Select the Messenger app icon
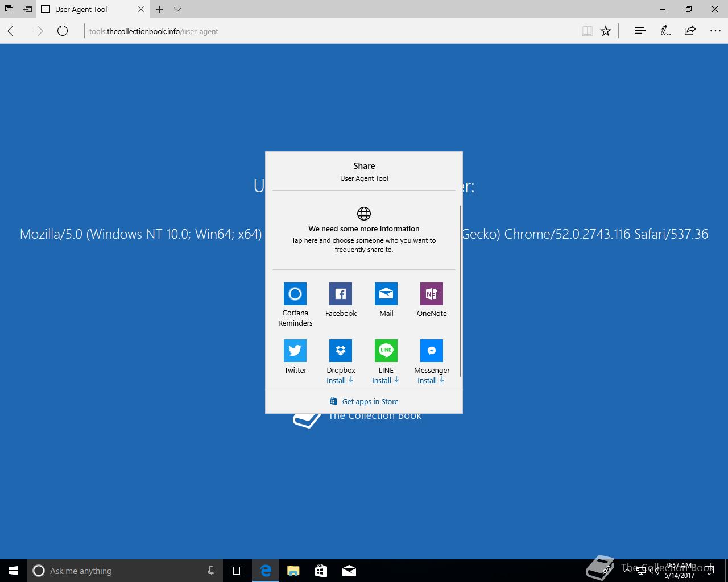 (x=432, y=351)
